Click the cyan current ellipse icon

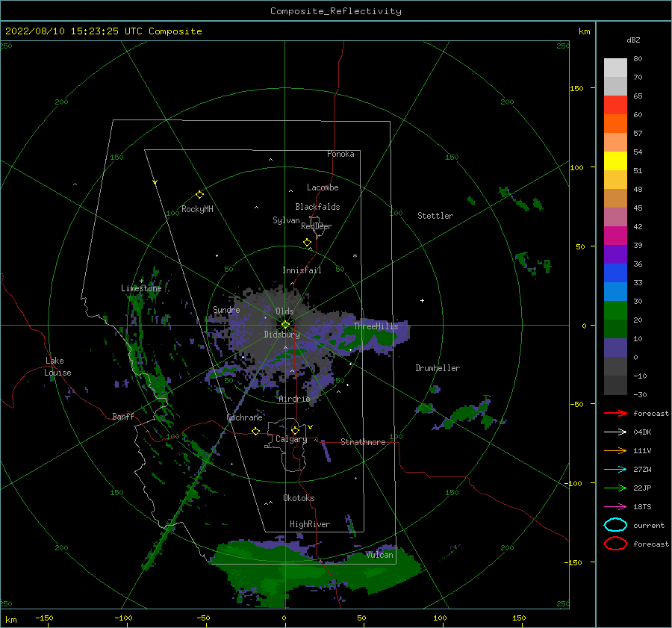(x=615, y=525)
